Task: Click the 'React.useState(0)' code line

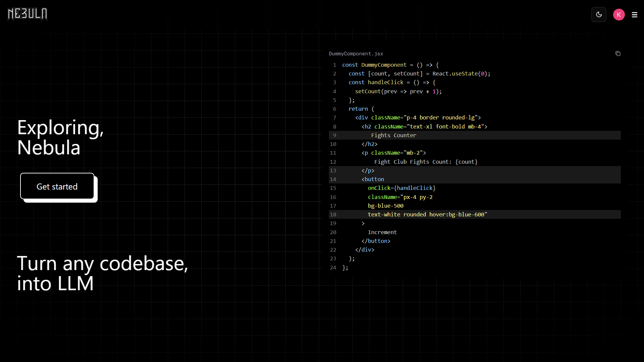Action: pos(475,73)
